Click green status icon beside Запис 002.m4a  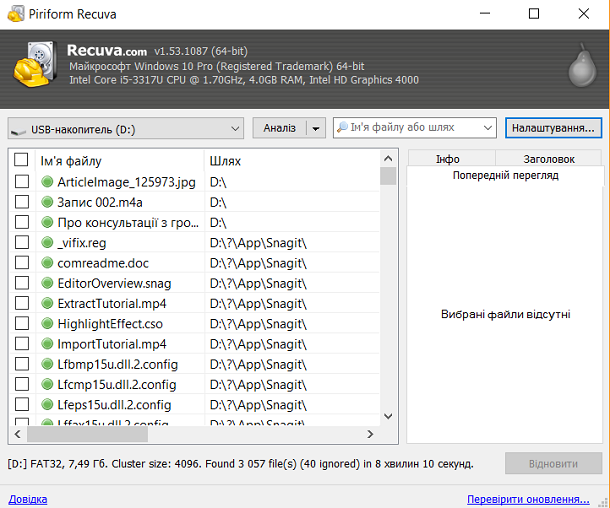[x=47, y=202]
